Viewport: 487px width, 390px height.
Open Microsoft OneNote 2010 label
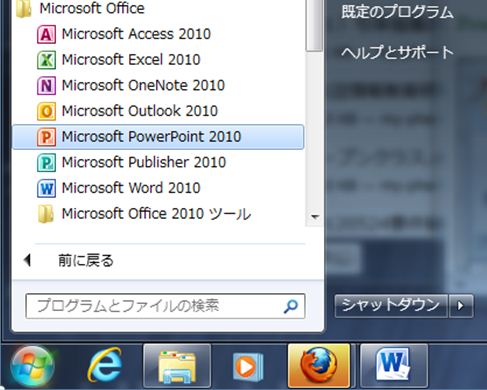click(143, 85)
